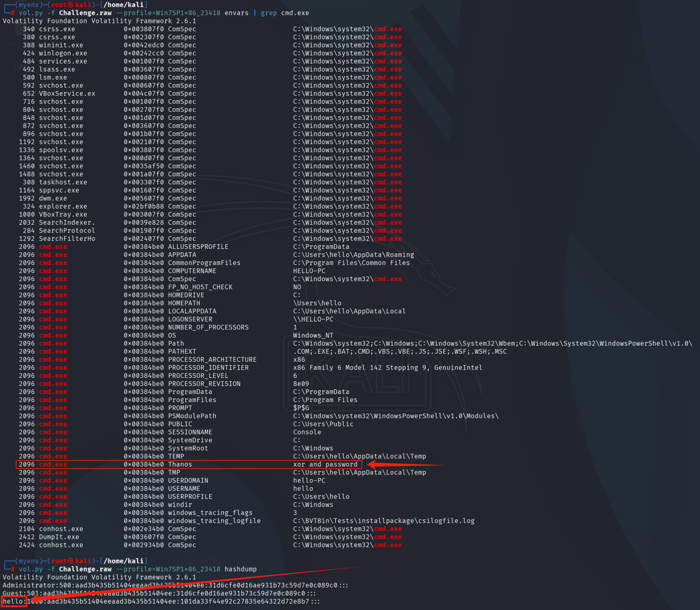
Task: Click the USERNAME variable value "hello"
Action: point(303,489)
